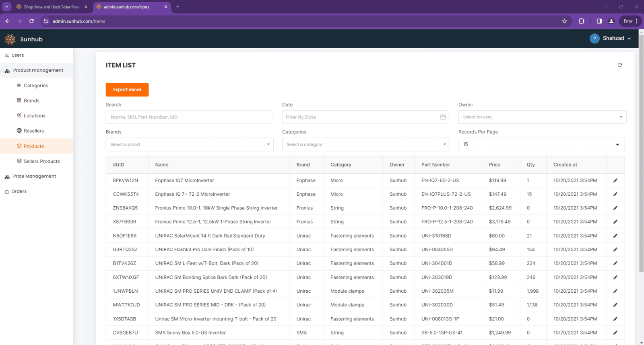Open Sellers Products sidebar item
Viewport: 644px width, 345px height.
pyautogui.click(x=36, y=161)
